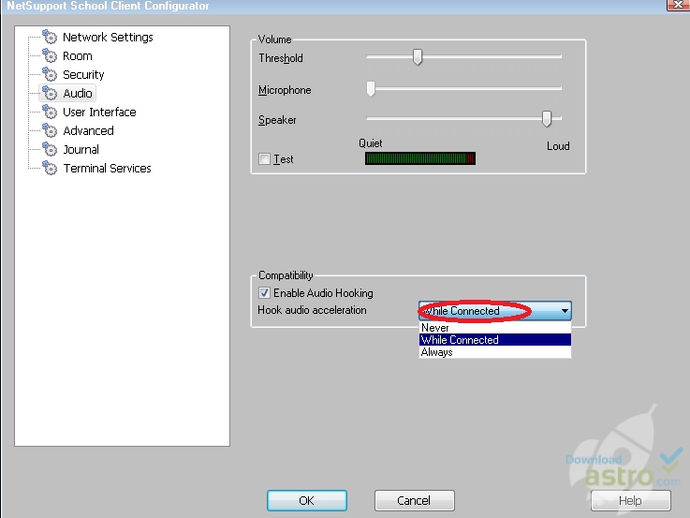Open the Journal settings page

click(x=81, y=150)
